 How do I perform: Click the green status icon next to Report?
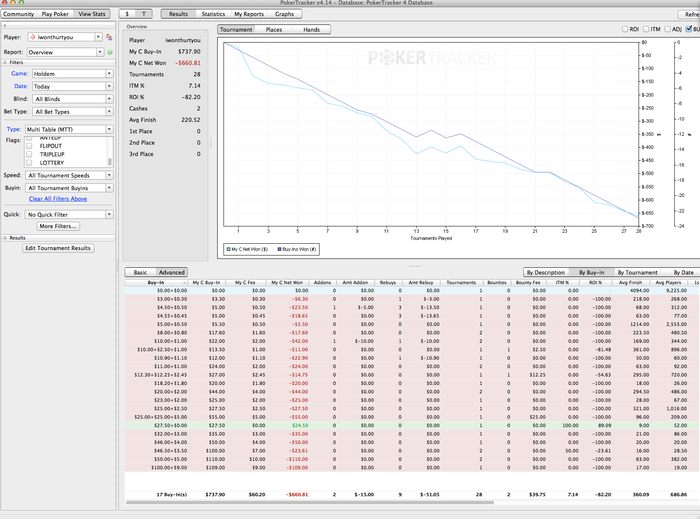pos(109,51)
